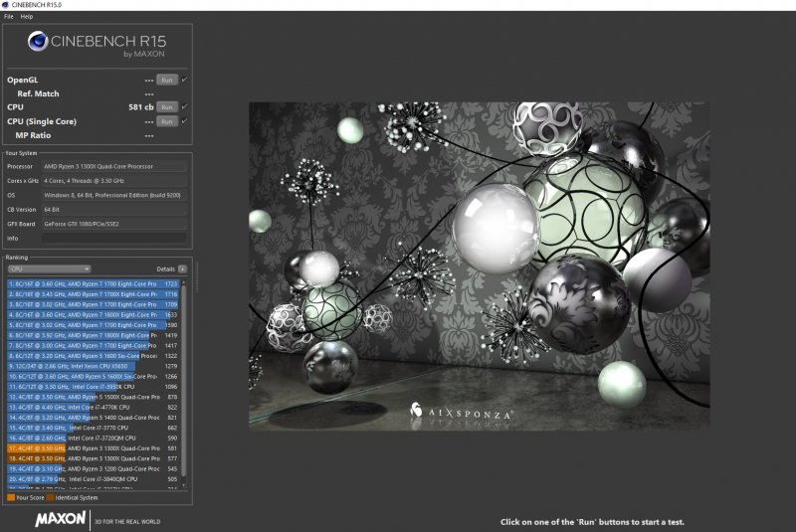Select the Processor field AMD Ryzen 3 1300X

[114, 166]
